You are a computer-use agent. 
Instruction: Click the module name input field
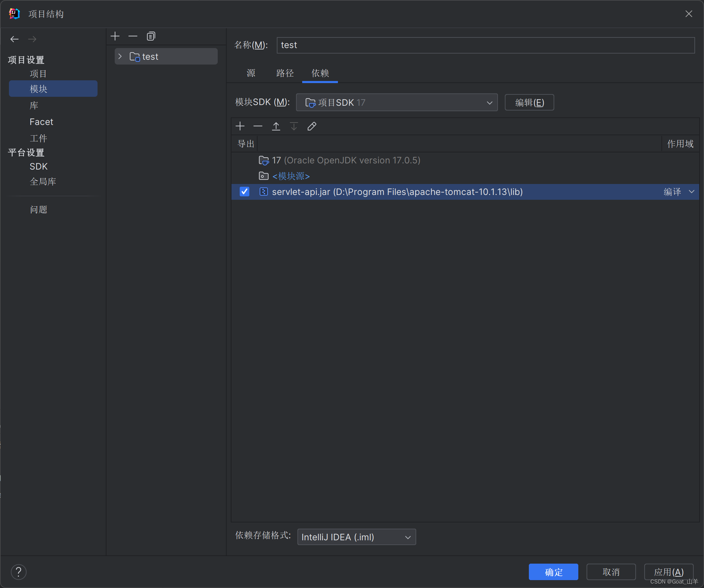point(486,45)
